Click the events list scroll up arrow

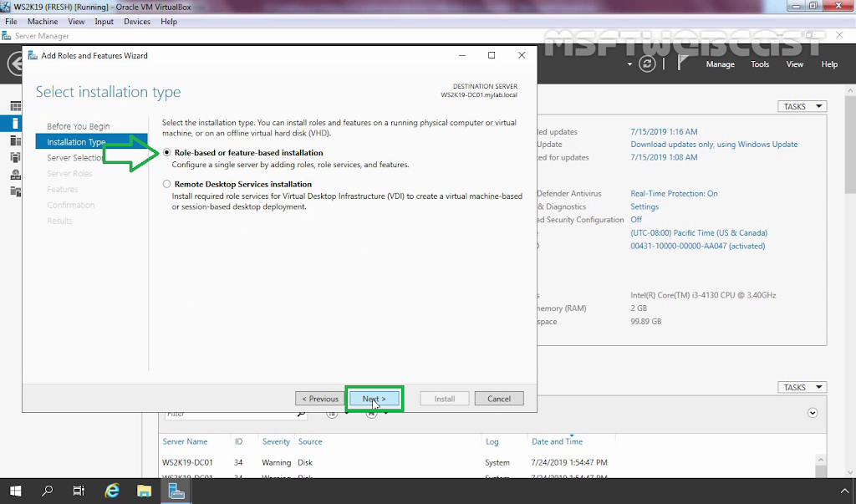pyautogui.click(x=820, y=460)
